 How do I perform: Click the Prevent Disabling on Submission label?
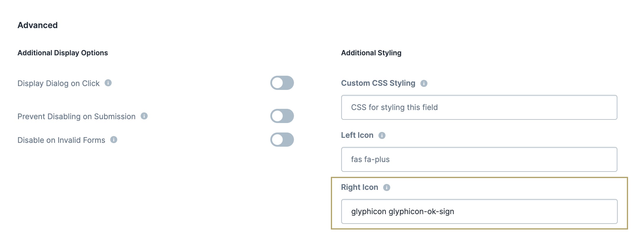point(77,117)
